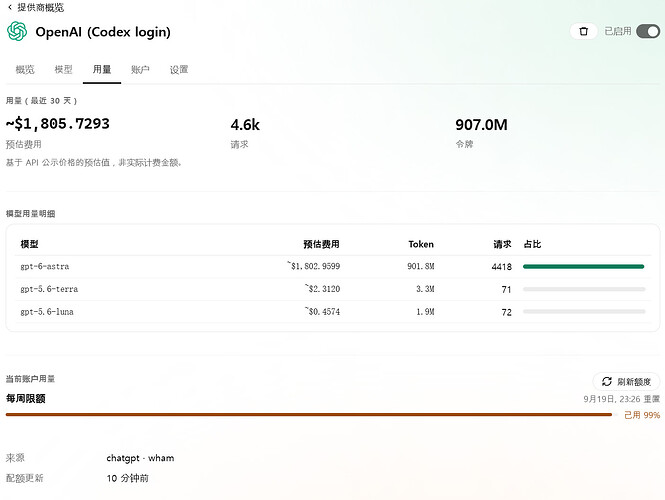Click the ~$0.4574 cost cell
This screenshot has height=500, width=665.
(322, 312)
